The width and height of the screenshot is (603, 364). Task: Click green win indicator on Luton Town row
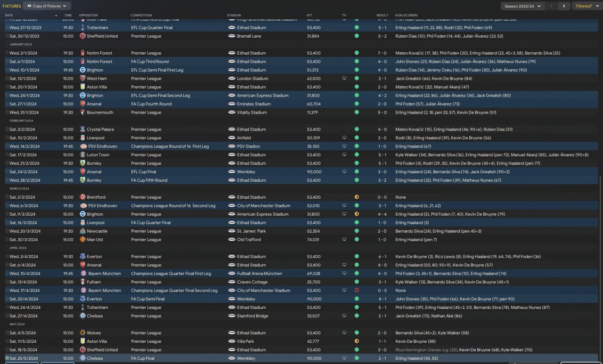tap(357, 155)
